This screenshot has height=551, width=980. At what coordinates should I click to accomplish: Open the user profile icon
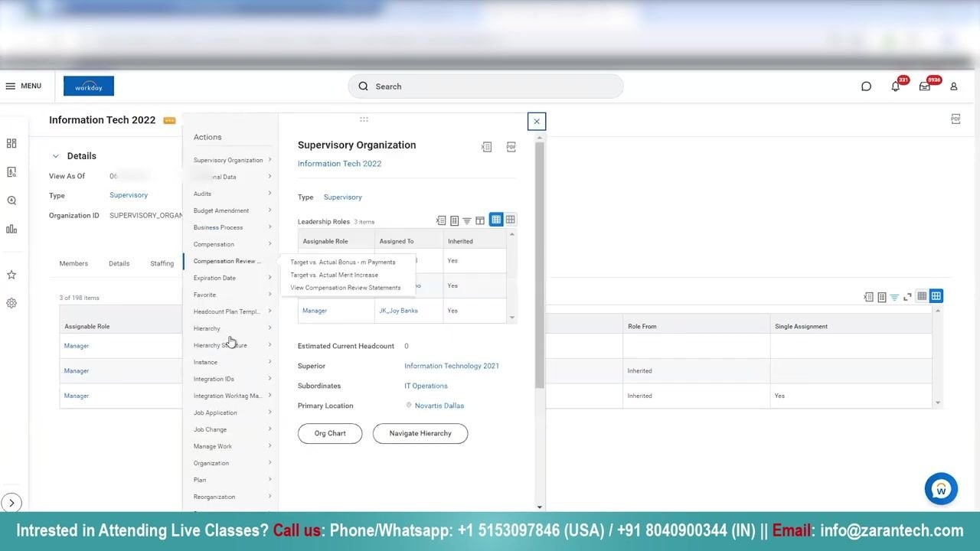click(954, 86)
